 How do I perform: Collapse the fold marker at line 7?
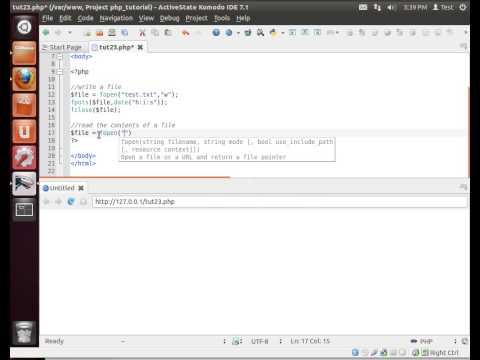[60, 56]
